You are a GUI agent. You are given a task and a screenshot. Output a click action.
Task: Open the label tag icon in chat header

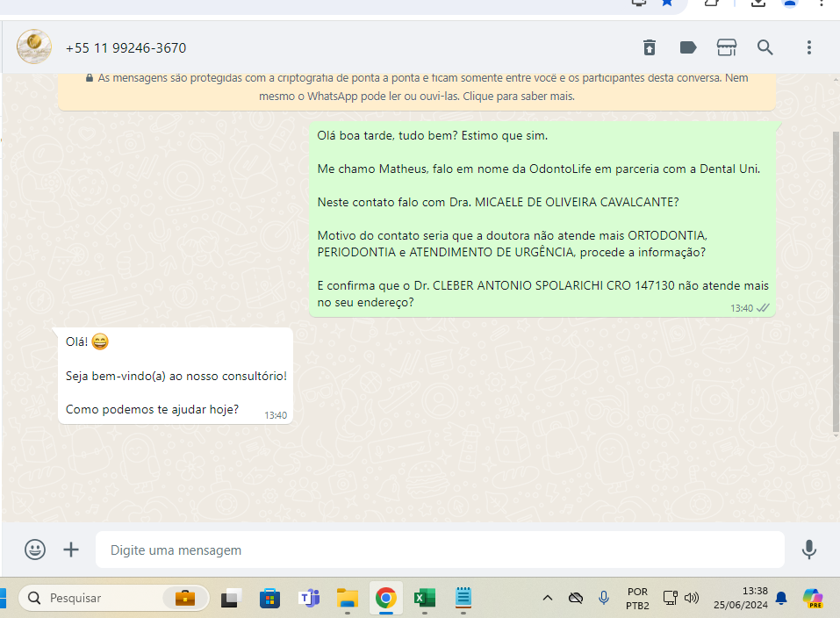688,47
